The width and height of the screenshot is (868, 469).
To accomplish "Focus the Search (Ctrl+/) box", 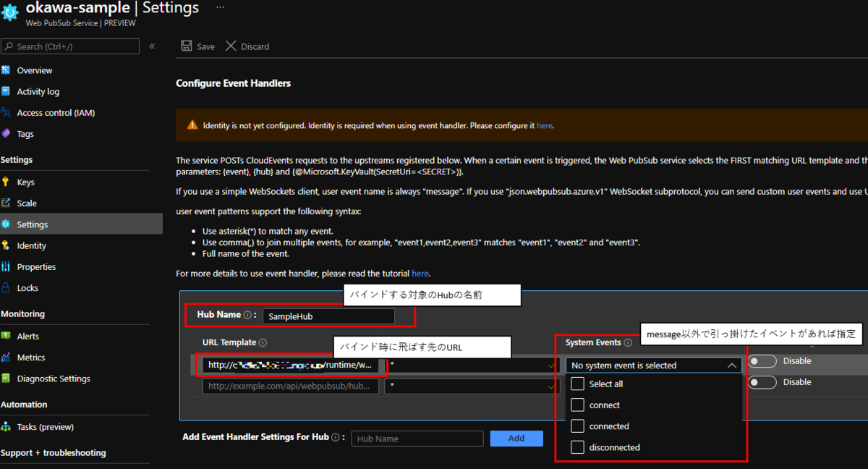I will point(70,46).
